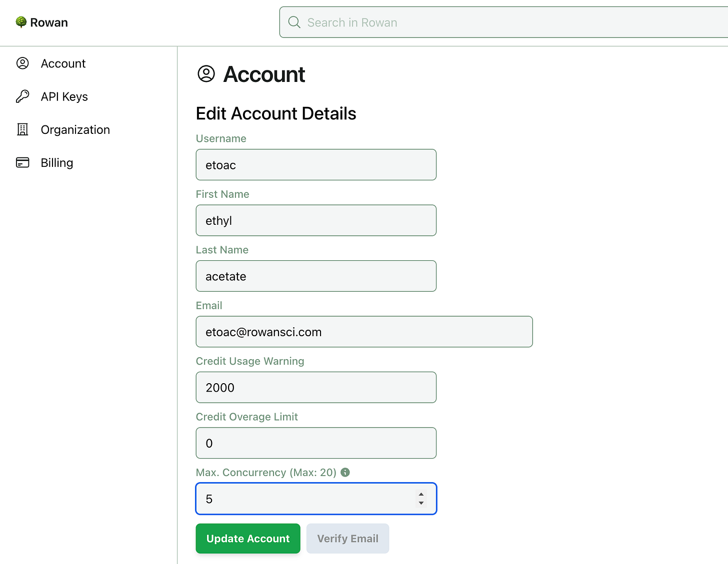Click the Edit Account Details heading
The width and height of the screenshot is (728, 564).
276,113
